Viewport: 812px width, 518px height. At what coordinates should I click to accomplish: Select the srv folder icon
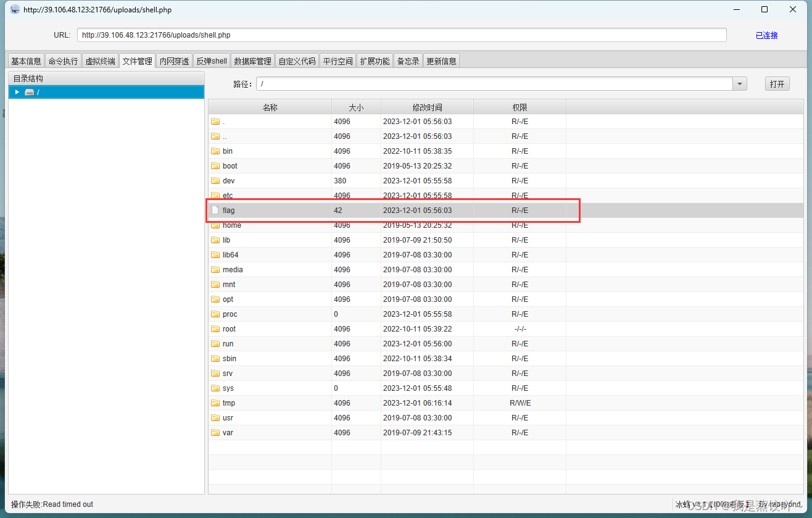click(x=215, y=374)
